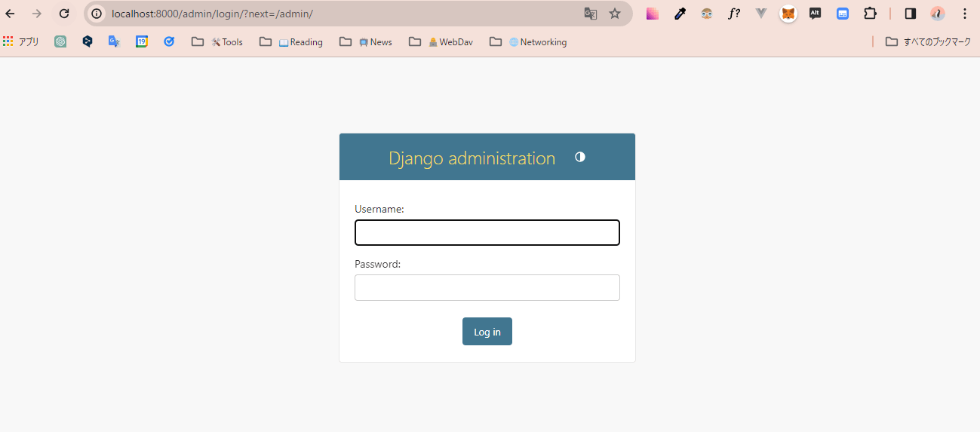The width and height of the screenshot is (980, 432).
Task: Expand the WebDav bookmark folder
Action: pos(441,42)
